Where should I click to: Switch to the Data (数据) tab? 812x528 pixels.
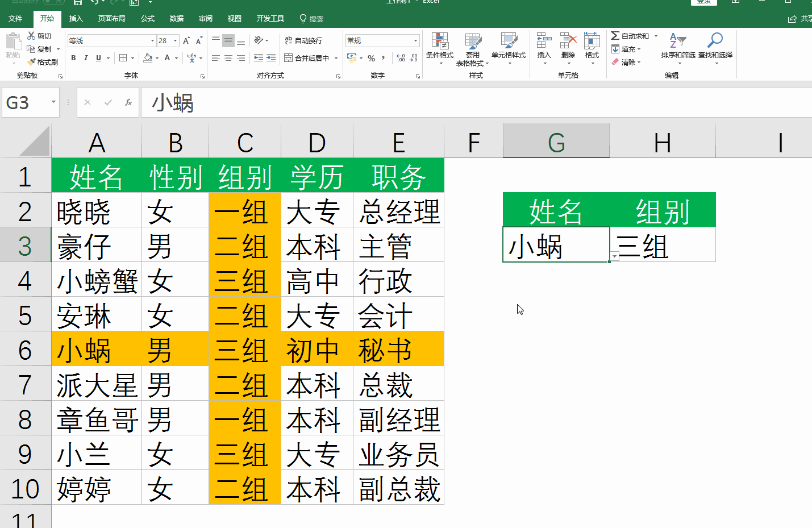[x=177, y=19]
